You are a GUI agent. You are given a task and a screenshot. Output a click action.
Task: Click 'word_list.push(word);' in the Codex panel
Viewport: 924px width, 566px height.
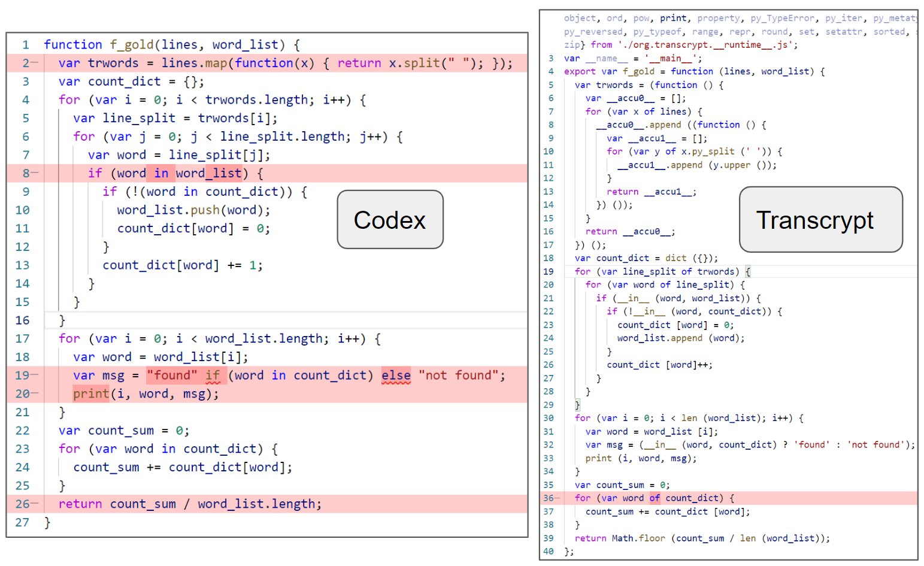(194, 210)
